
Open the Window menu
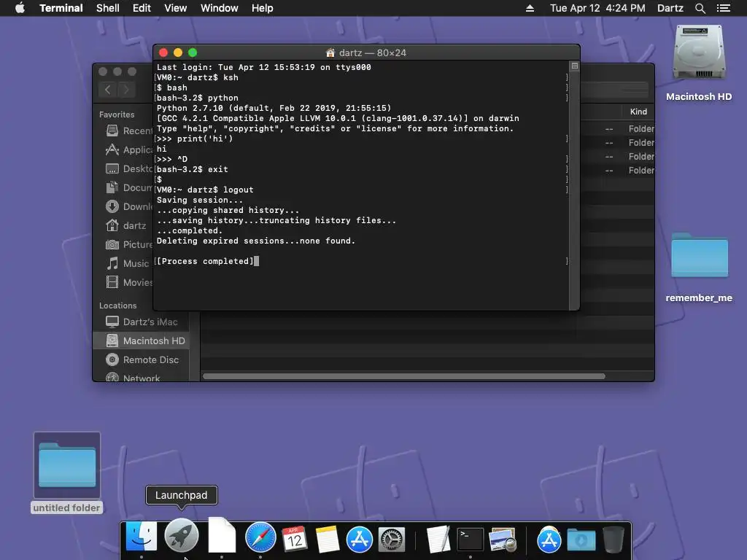tap(219, 8)
